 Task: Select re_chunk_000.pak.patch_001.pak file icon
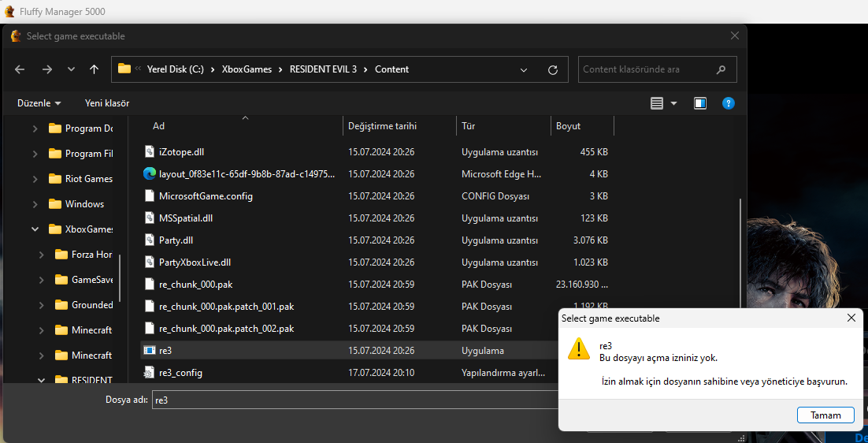tap(149, 306)
